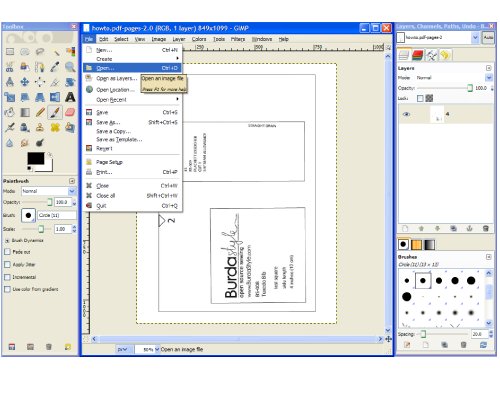The image size is (500, 404).
Task: Open the Paintbrush Mode dropdown
Action: 49,191
